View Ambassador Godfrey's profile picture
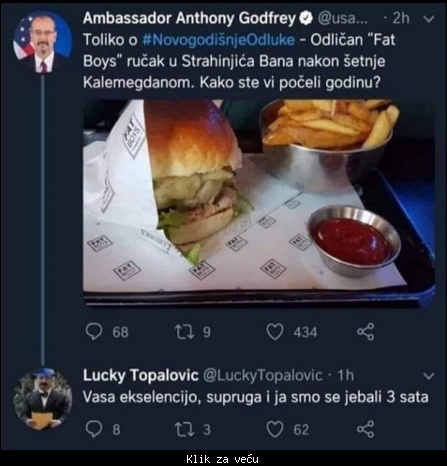This screenshot has width=447, height=466. [x=42, y=42]
